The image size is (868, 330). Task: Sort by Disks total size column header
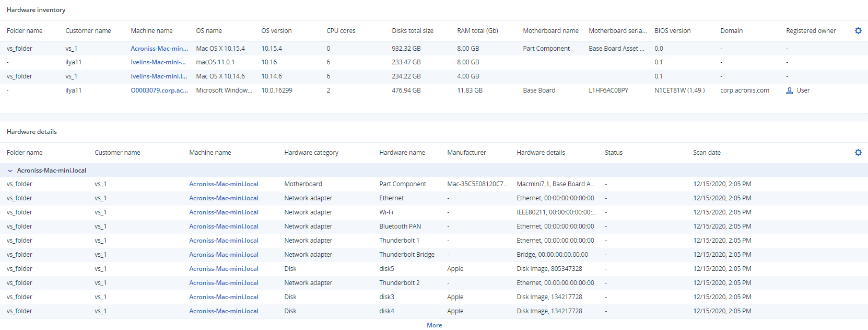click(412, 31)
